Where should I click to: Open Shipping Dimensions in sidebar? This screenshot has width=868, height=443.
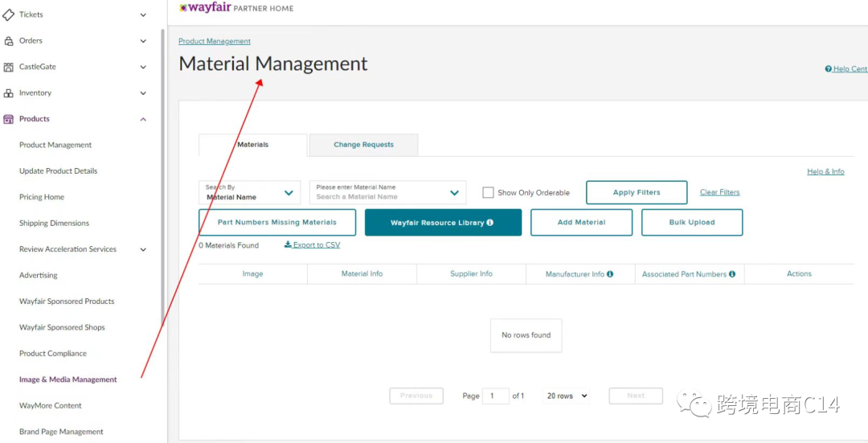tap(55, 224)
